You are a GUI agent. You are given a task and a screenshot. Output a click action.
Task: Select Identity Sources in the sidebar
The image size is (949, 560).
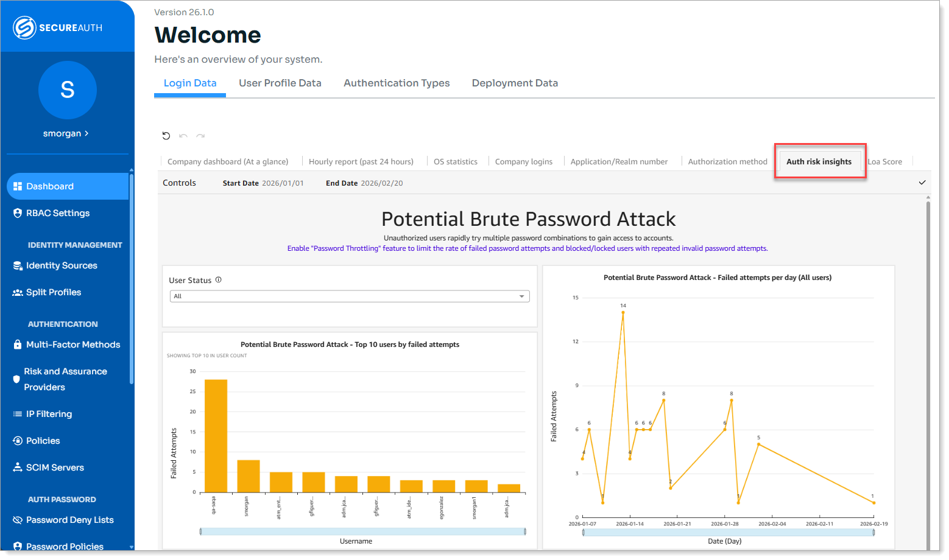tap(61, 265)
